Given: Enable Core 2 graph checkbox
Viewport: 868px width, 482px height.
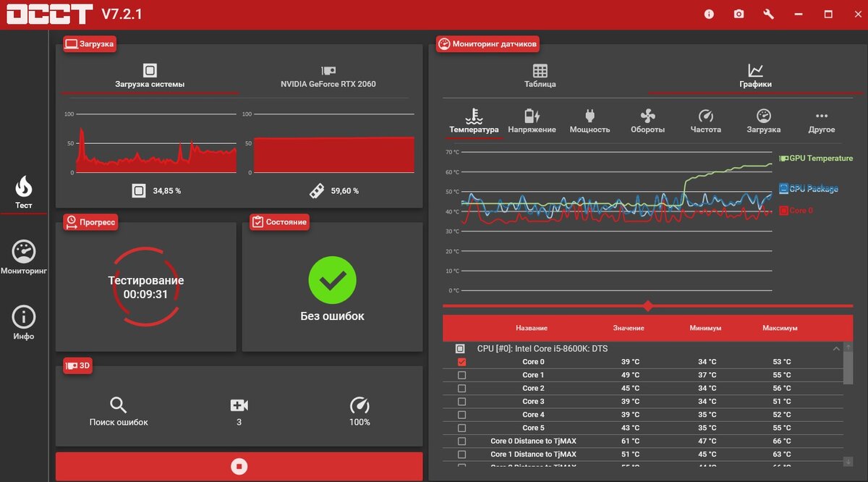Looking at the screenshot, I should (x=462, y=388).
